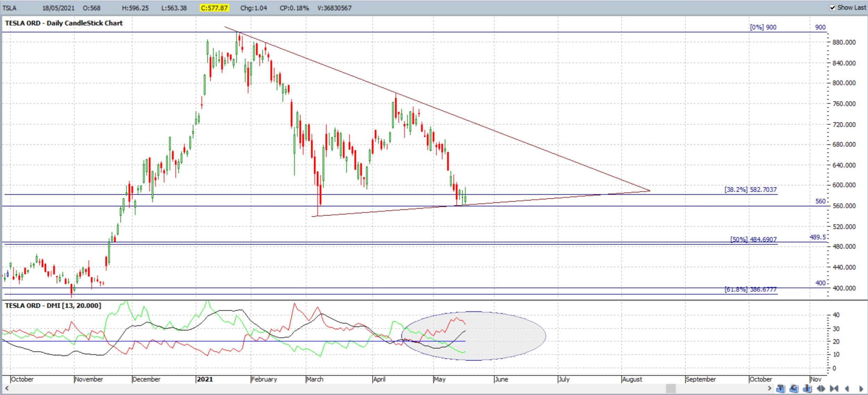Screen dimensions: 868x395
Task: Click the change value Chg:1.04
Action: [x=253, y=8]
